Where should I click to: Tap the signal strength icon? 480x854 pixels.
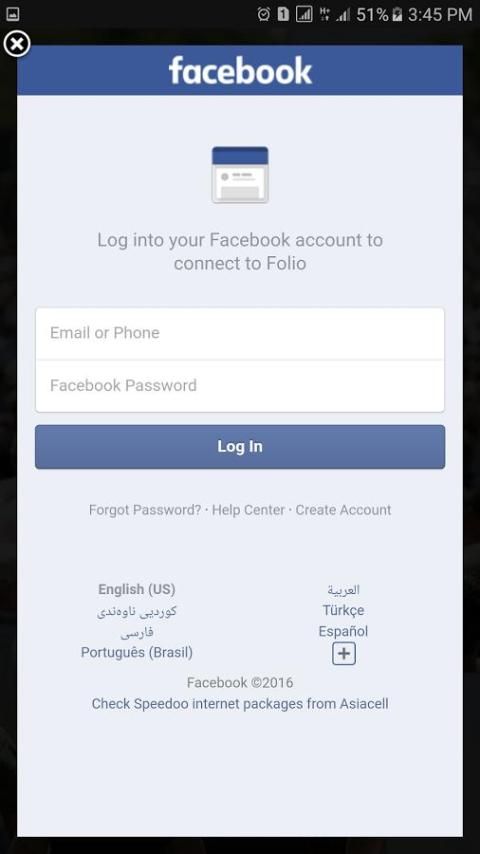click(x=343, y=15)
